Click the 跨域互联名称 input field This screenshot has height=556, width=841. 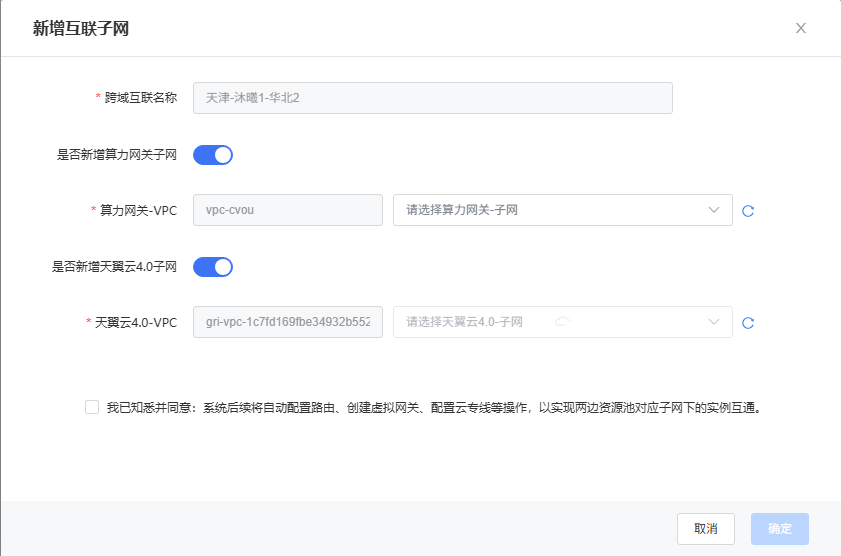click(432, 98)
